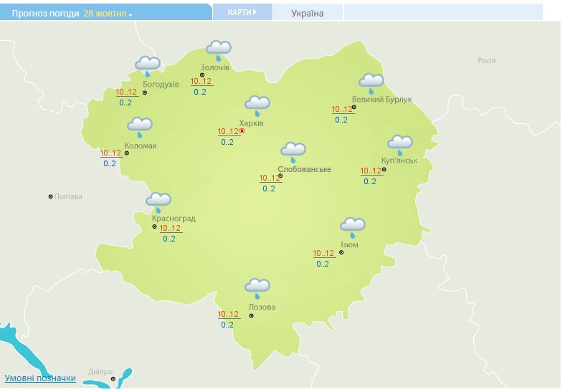565x392 pixels.
Task: Click the Ізюм city dot marker
Action: tap(341, 252)
